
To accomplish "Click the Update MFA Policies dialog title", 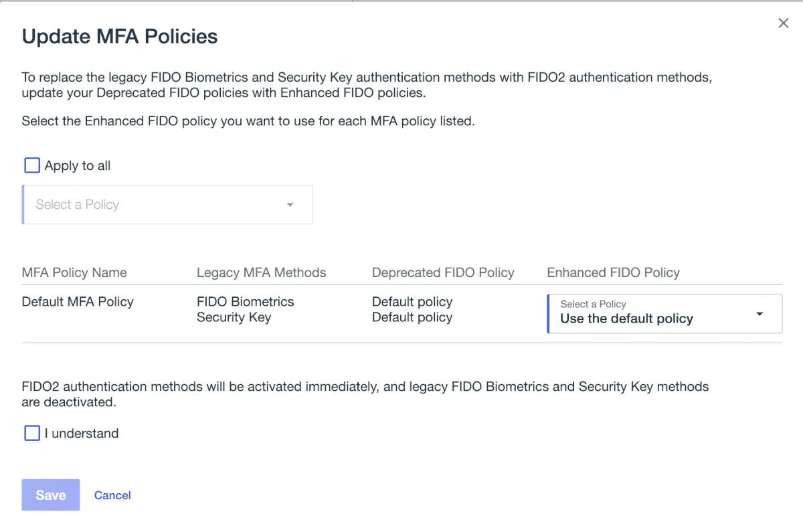I will [120, 36].
